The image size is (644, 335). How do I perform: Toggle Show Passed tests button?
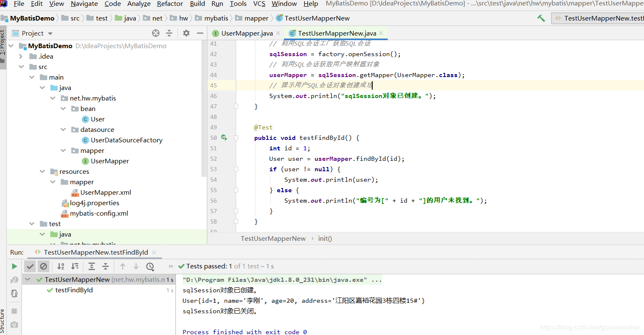(x=30, y=266)
